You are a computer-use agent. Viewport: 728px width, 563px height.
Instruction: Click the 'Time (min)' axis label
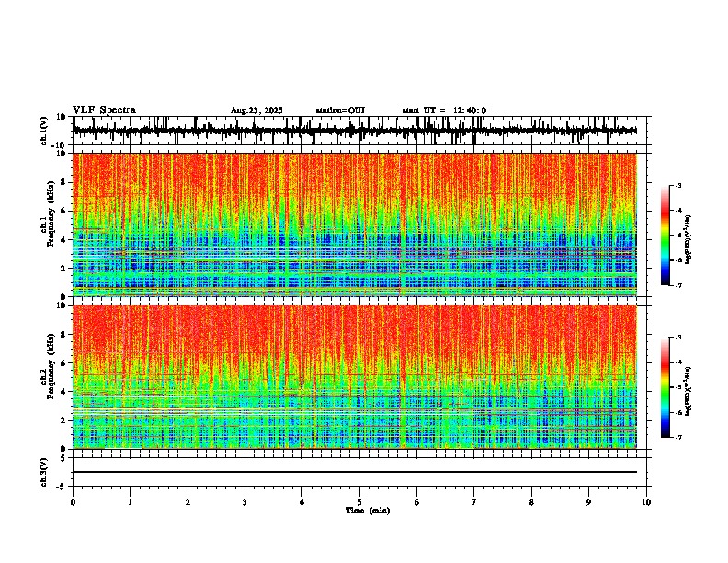pos(368,511)
